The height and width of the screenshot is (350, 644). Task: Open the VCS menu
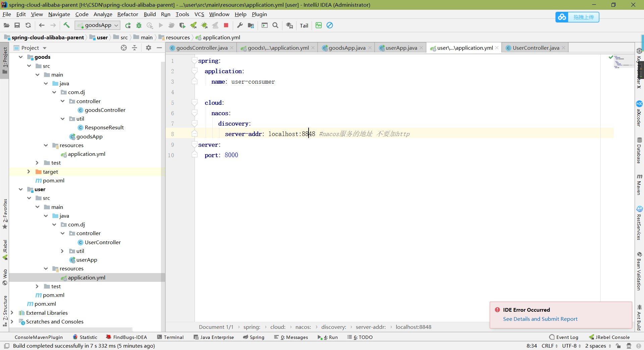(x=199, y=14)
